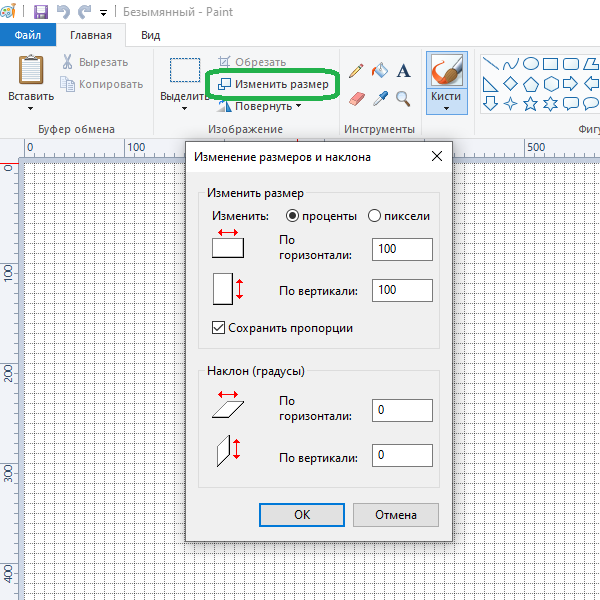Image resolution: width=600 pixels, height=600 pixels.
Task: Select the Eraser tool
Action: [357, 99]
